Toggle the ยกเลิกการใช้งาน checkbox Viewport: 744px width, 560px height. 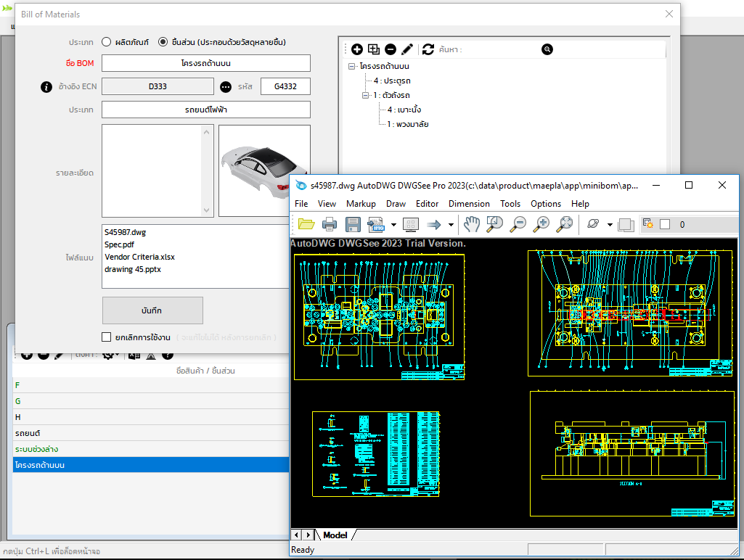click(x=107, y=337)
